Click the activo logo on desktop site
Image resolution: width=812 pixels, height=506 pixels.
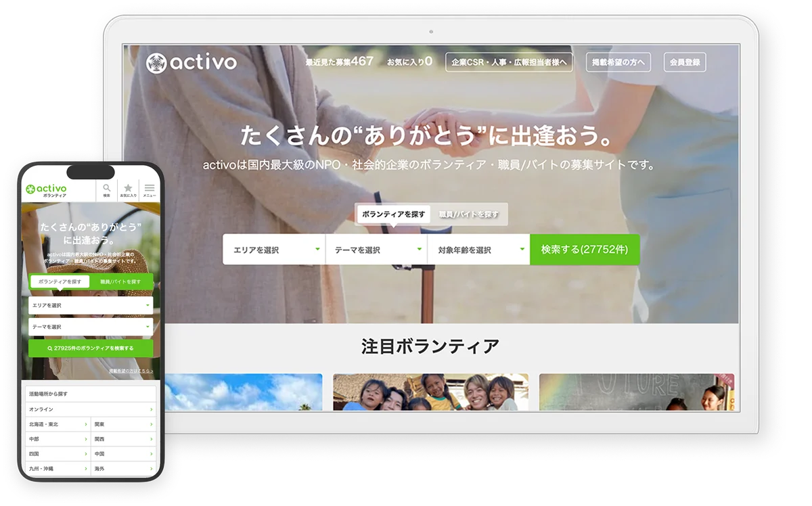[x=191, y=63]
